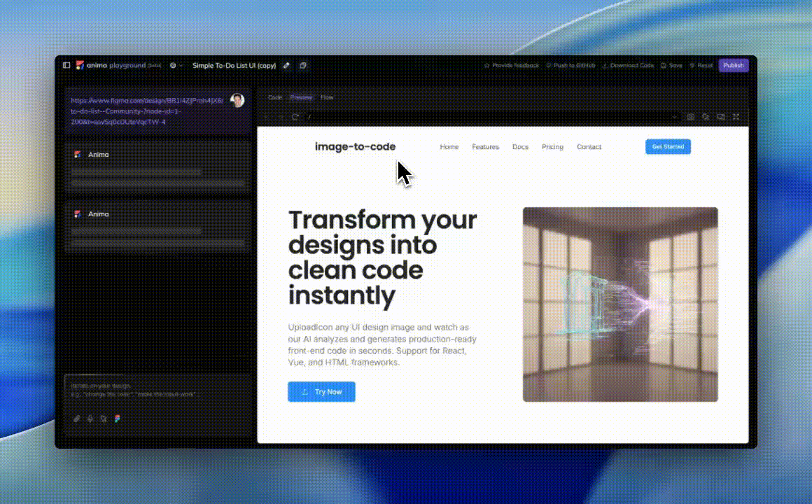The height and width of the screenshot is (504, 812).
Task: Switch to the Code tab
Action: pyautogui.click(x=275, y=97)
